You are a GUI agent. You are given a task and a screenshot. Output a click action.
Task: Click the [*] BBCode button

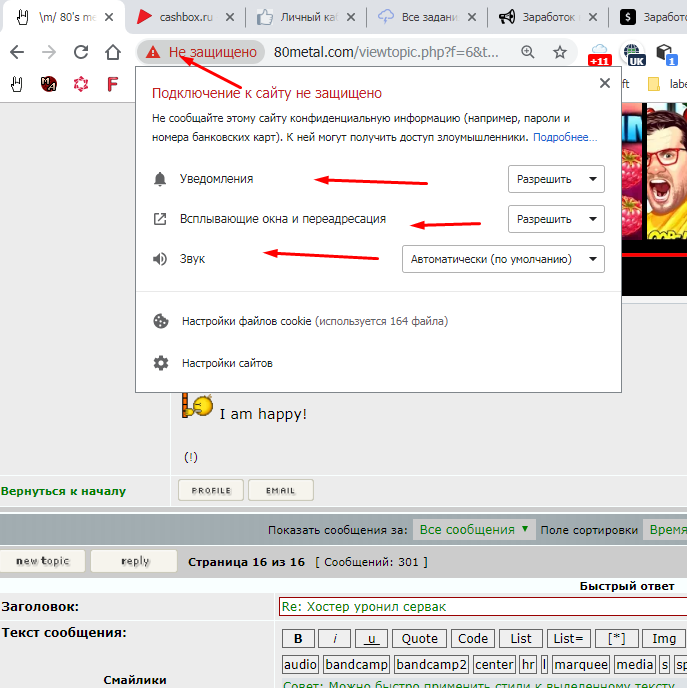[616, 638]
